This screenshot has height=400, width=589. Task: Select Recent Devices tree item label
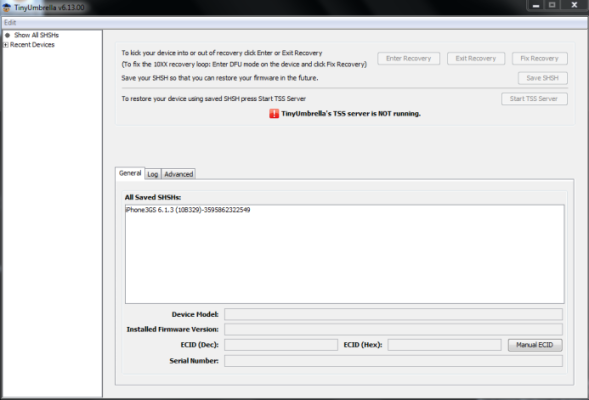tap(32, 45)
